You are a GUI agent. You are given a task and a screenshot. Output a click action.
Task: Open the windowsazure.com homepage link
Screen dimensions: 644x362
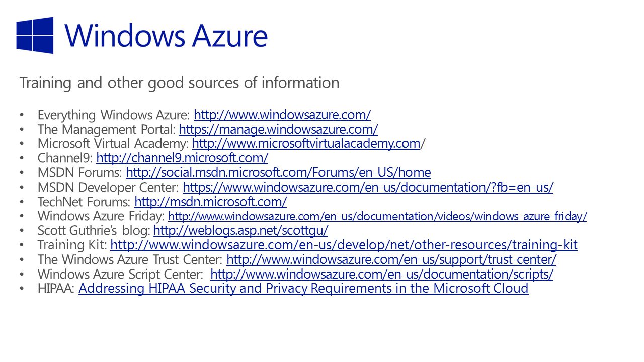(x=282, y=115)
